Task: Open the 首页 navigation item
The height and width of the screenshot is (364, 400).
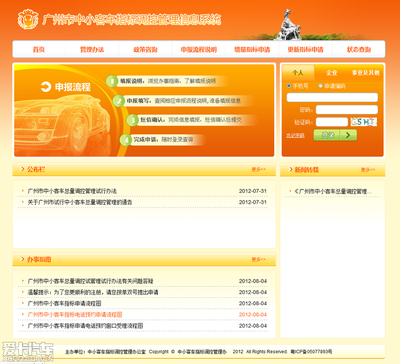Action: tap(39, 49)
